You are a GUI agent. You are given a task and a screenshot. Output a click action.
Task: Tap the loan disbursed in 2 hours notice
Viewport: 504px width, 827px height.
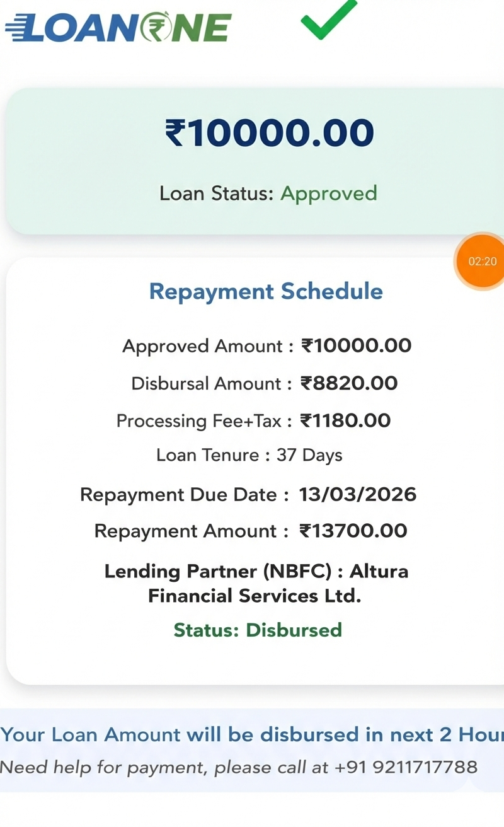click(252, 734)
